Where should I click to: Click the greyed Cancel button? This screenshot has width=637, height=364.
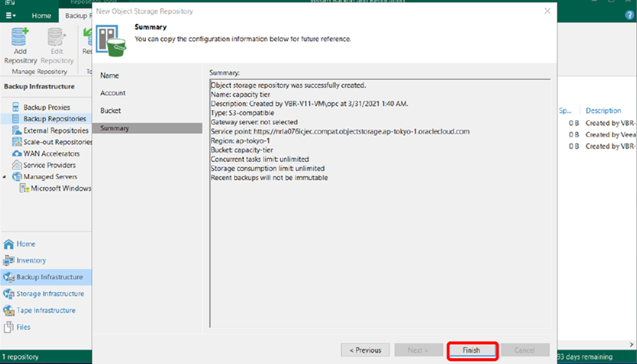tap(525, 350)
